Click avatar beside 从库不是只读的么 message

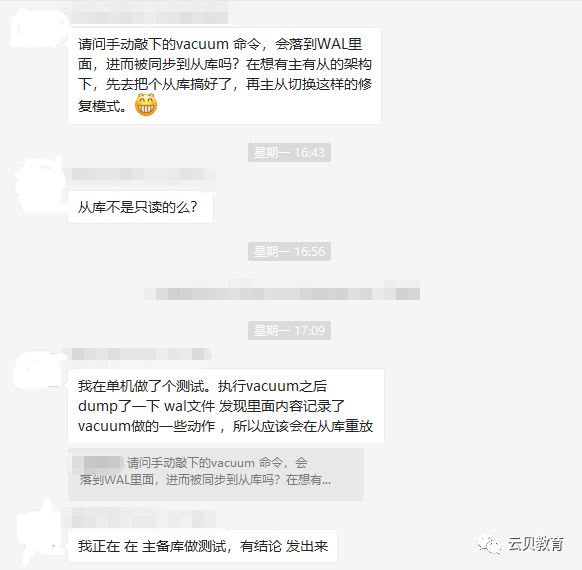[37, 185]
